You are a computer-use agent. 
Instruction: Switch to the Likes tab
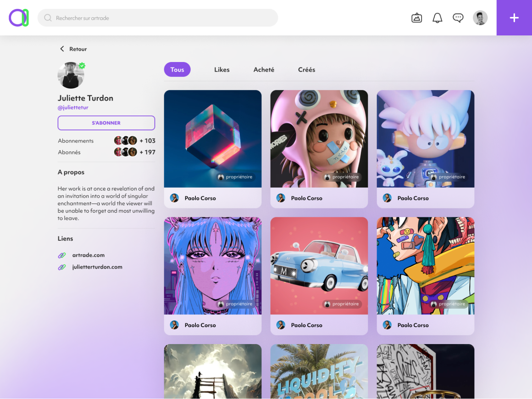coord(222,69)
